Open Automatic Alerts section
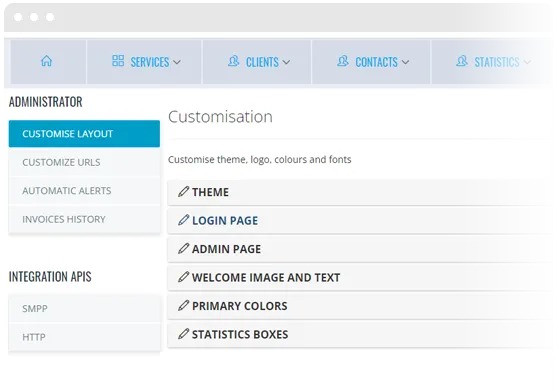Image resolution: width=559 pixels, height=391 pixels. coord(84,191)
